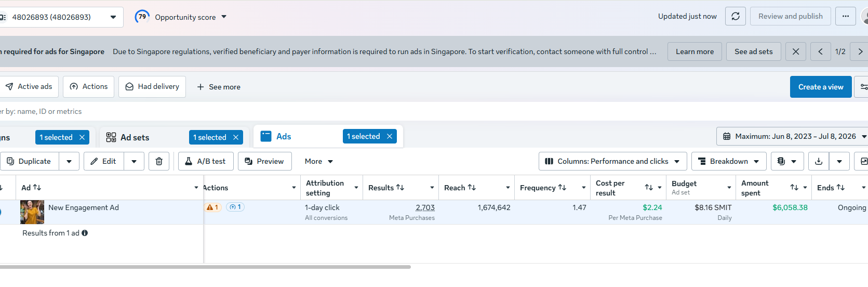Sort the Reach column

click(x=472, y=187)
